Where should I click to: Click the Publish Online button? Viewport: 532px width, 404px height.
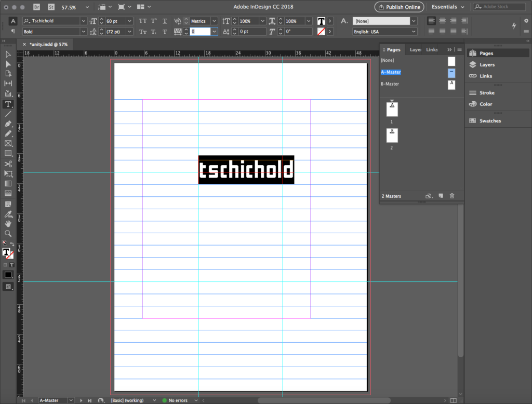(x=399, y=7)
